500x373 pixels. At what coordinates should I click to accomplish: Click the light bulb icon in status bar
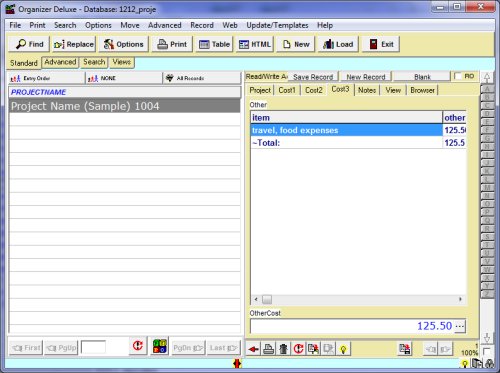[x=465, y=363]
